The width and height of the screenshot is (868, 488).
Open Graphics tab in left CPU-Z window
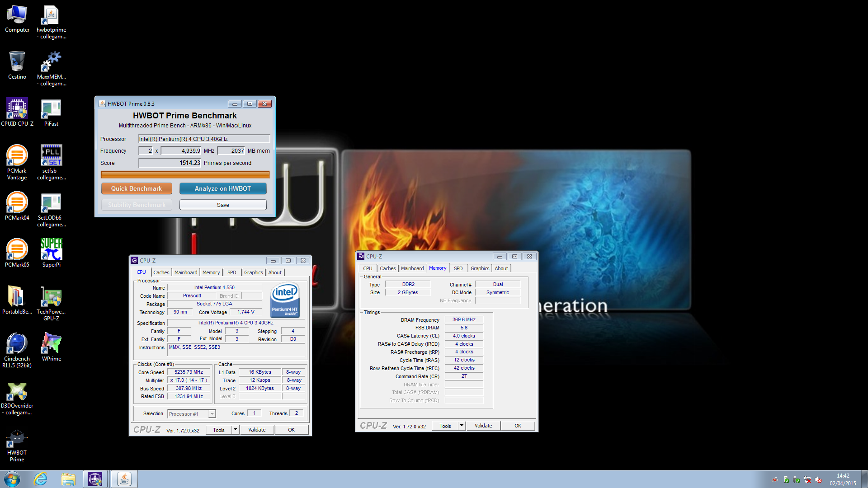[253, 272]
